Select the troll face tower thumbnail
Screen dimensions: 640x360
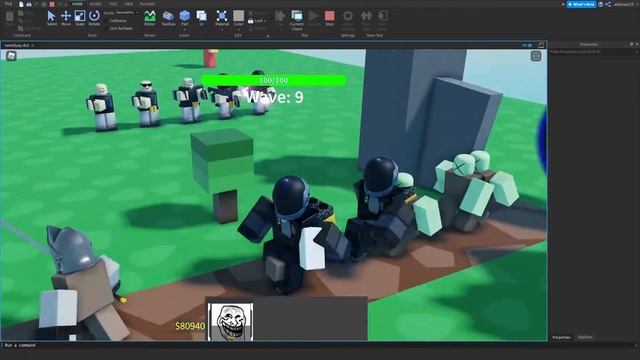(230, 322)
